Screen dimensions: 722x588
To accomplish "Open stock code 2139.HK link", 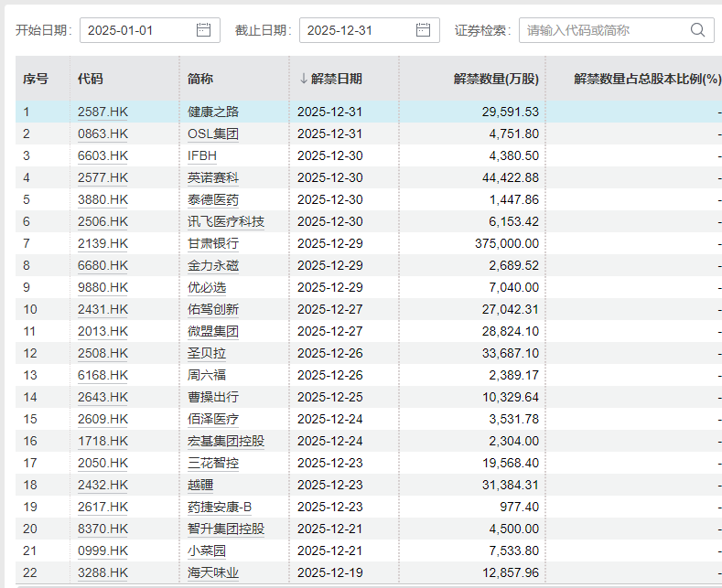I will pos(102,243).
